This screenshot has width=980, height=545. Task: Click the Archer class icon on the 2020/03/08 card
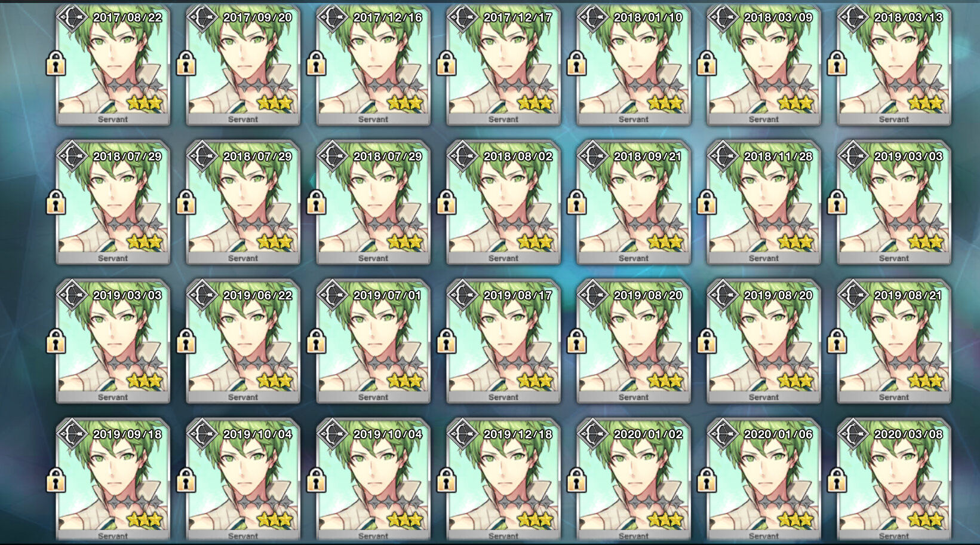[x=853, y=435]
